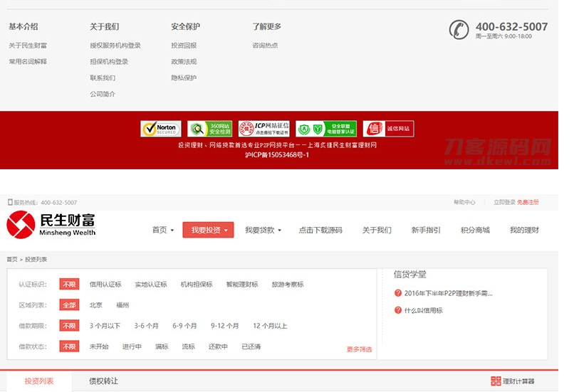Click the 360 website security check badge
The width and height of the screenshot is (574, 392).
pyautogui.click(x=210, y=129)
